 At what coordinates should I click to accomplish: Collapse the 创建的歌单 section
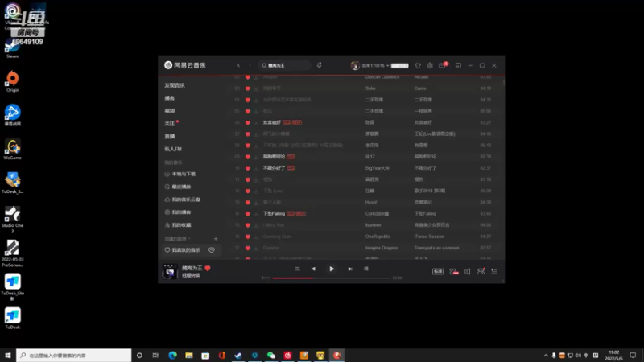pyautogui.click(x=177, y=238)
